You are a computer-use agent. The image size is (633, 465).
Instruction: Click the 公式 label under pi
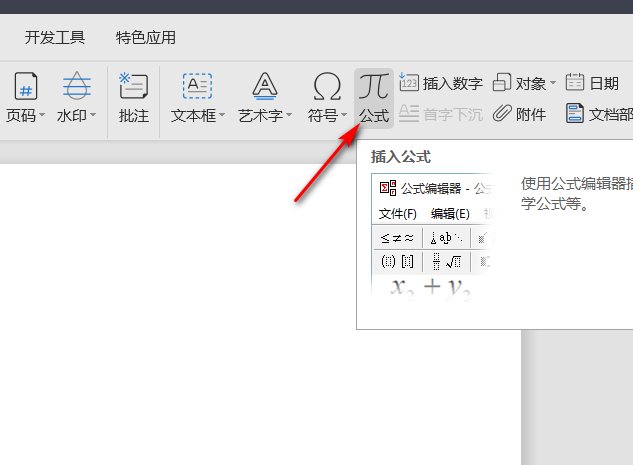point(374,116)
